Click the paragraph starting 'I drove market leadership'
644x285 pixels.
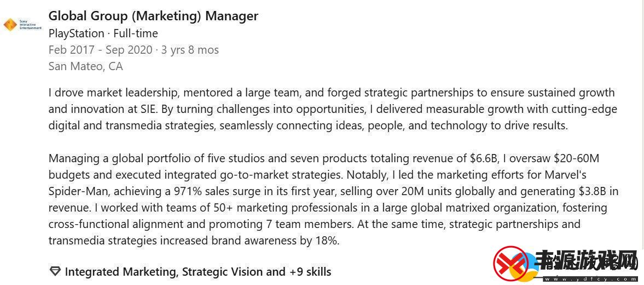pos(333,109)
